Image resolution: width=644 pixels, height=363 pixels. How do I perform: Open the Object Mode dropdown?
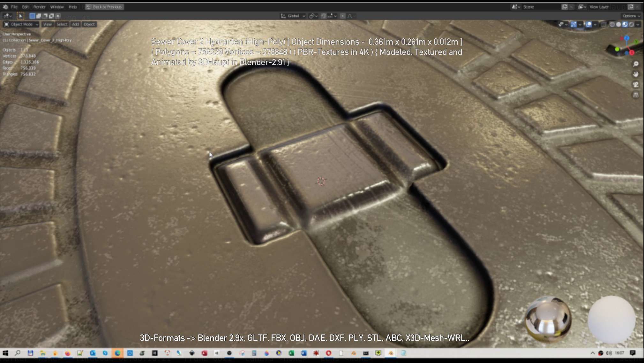[21, 24]
